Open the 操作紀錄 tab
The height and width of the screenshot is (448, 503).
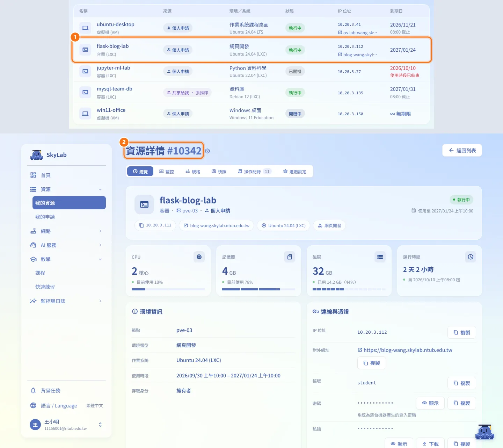[x=255, y=172]
